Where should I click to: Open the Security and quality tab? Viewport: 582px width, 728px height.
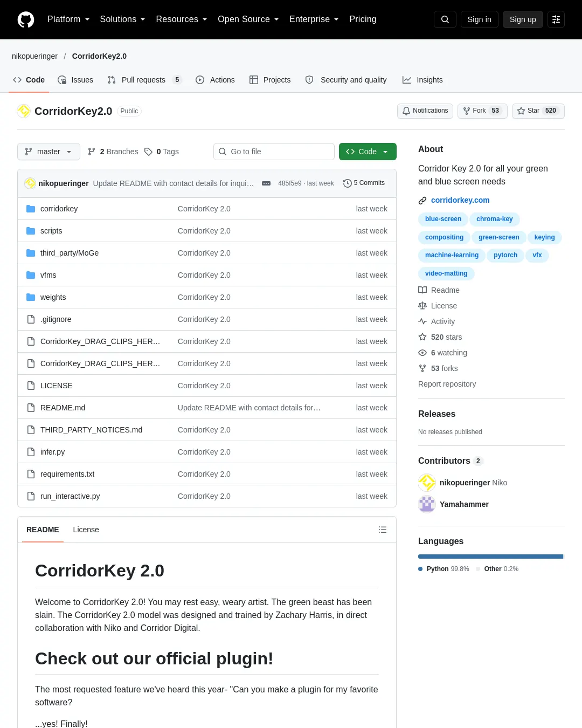click(346, 80)
